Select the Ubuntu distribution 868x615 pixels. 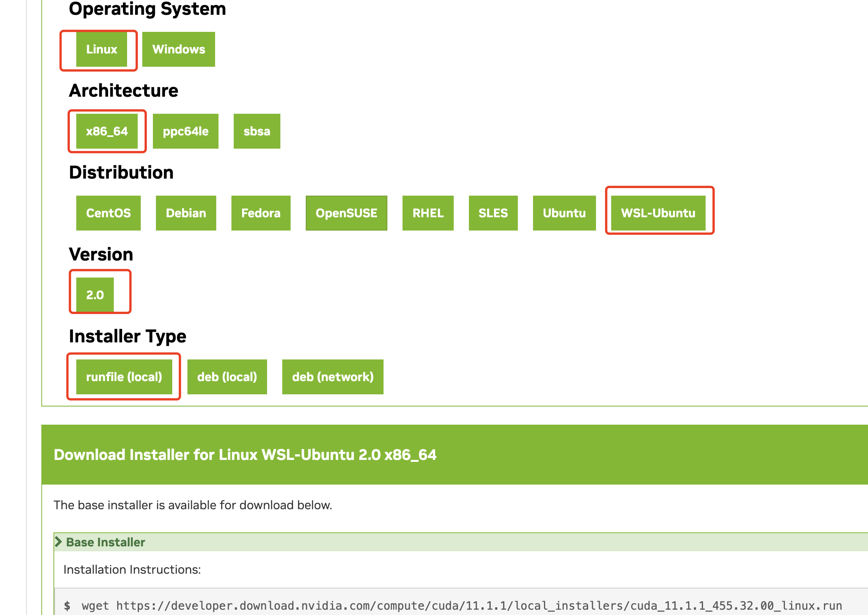pyautogui.click(x=564, y=213)
